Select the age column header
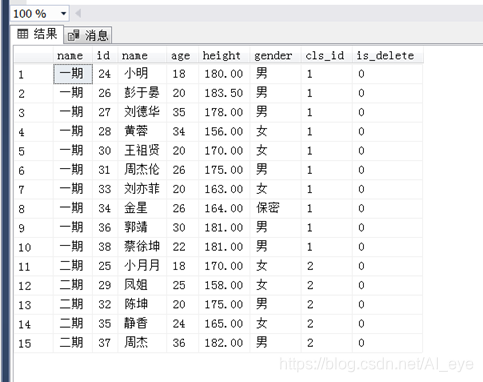 click(x=182, y=55)
